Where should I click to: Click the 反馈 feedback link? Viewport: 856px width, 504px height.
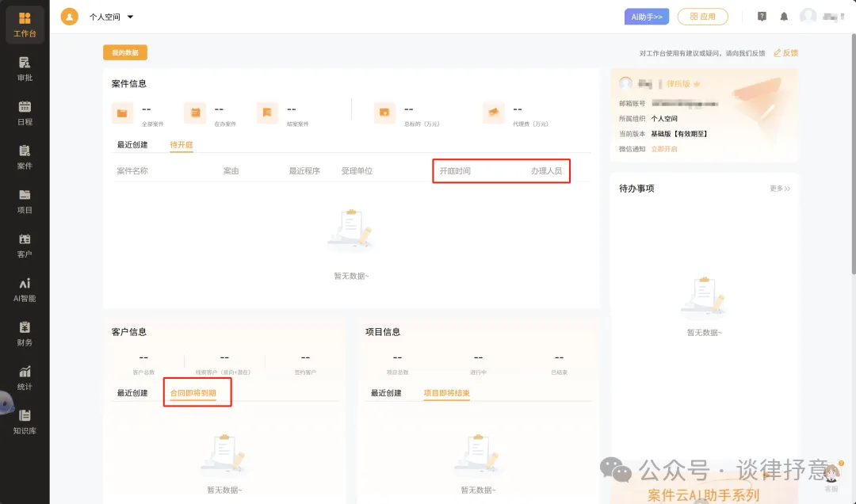(785, 53)
